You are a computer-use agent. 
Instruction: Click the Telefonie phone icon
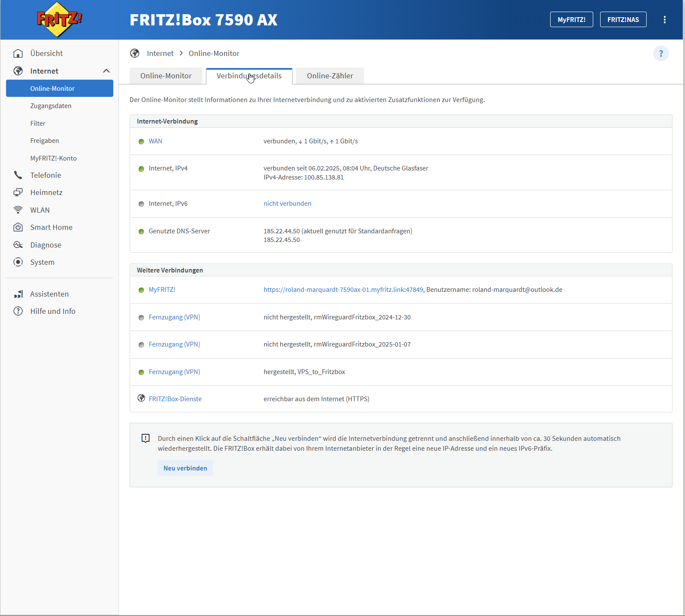[18, 175]
